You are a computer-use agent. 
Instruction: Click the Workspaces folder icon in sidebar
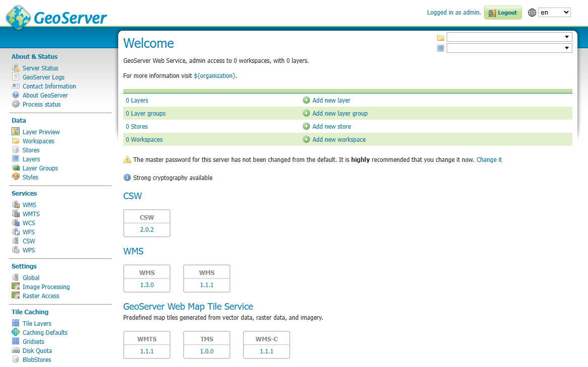16,141
